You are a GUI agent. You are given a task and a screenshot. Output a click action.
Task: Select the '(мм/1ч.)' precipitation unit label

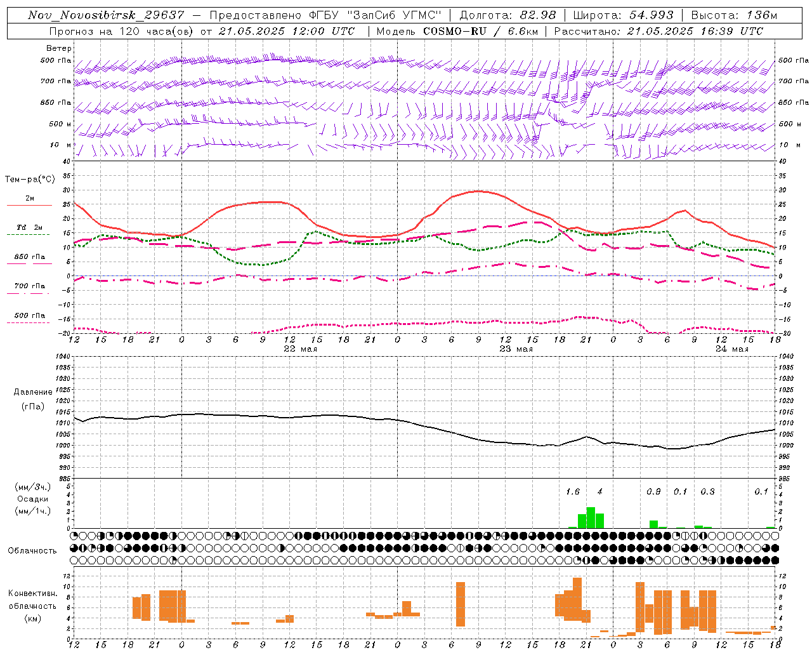[33, 511]
